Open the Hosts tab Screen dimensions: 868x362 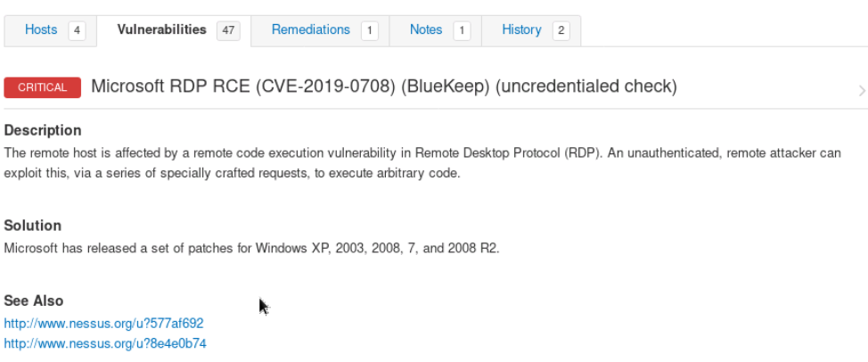(41, 29)
